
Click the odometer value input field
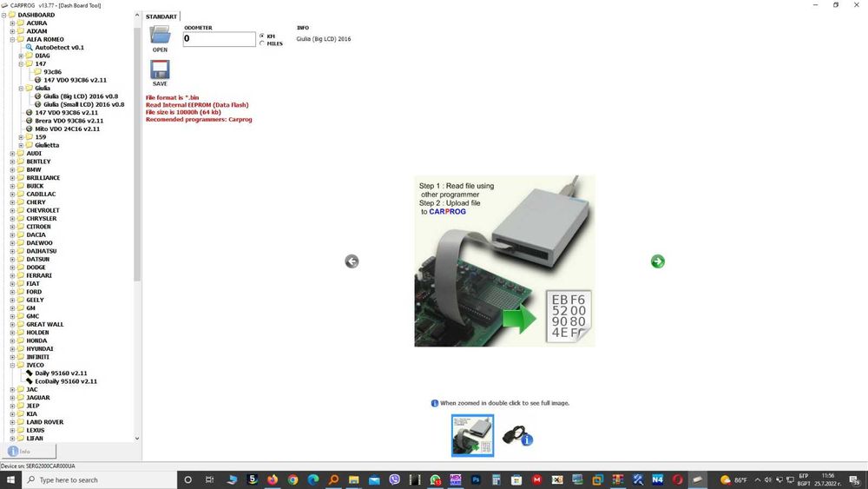tap(220, 39)
